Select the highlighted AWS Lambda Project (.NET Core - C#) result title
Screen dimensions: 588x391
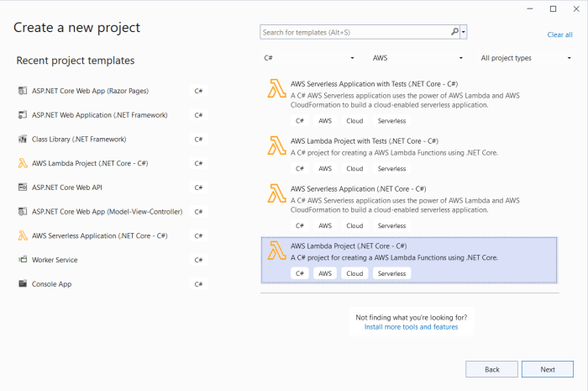pos(349,246)
